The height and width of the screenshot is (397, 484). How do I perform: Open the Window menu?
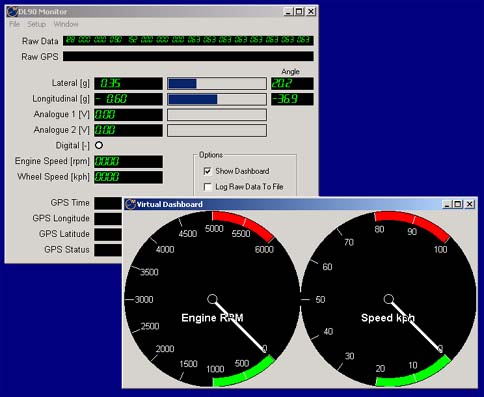[66, 24]
